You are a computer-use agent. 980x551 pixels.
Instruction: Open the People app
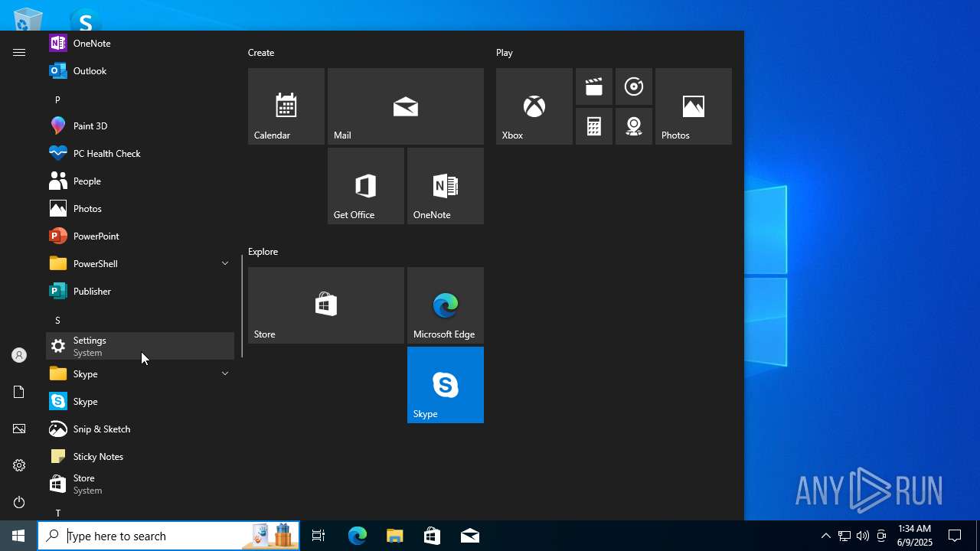pos(140,181)
